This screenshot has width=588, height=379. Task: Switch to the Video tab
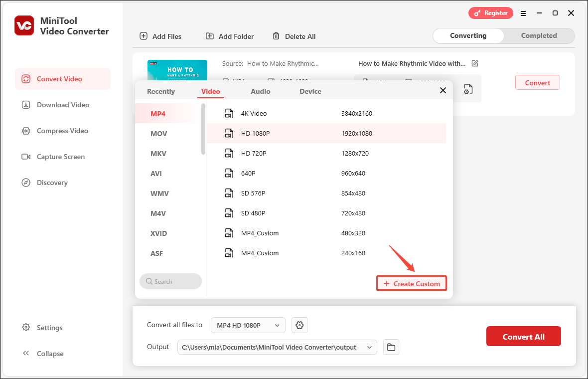tap(210, 91)
